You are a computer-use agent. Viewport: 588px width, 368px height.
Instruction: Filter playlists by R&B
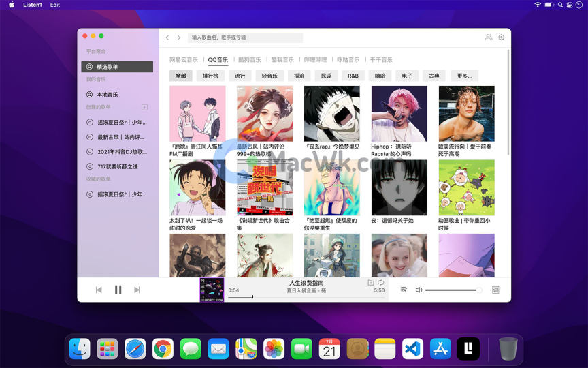(353, 76)
